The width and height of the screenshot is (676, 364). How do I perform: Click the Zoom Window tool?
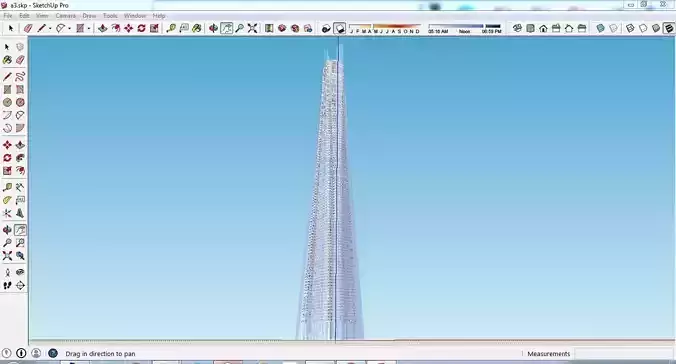click(20, 243)
